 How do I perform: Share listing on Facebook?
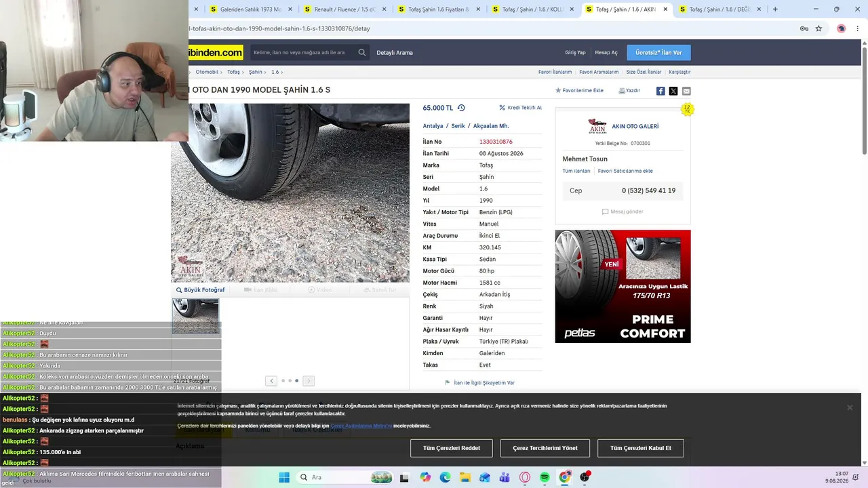660,91
